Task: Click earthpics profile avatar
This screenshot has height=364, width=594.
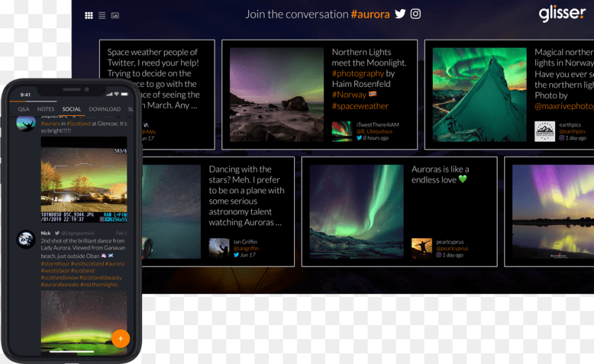Action: pos(544,131)
